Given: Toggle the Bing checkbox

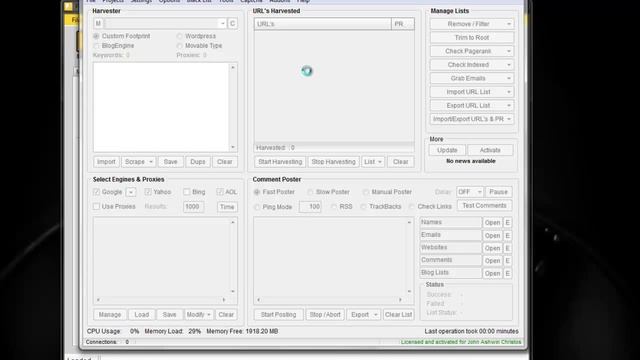Looking at the screenshot, I should click(187, 192).
